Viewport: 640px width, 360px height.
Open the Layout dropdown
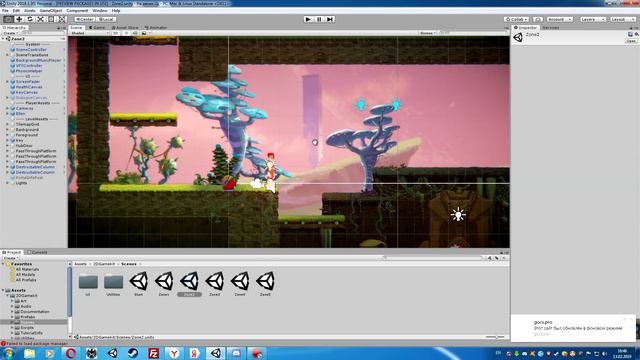coord(622,19)
